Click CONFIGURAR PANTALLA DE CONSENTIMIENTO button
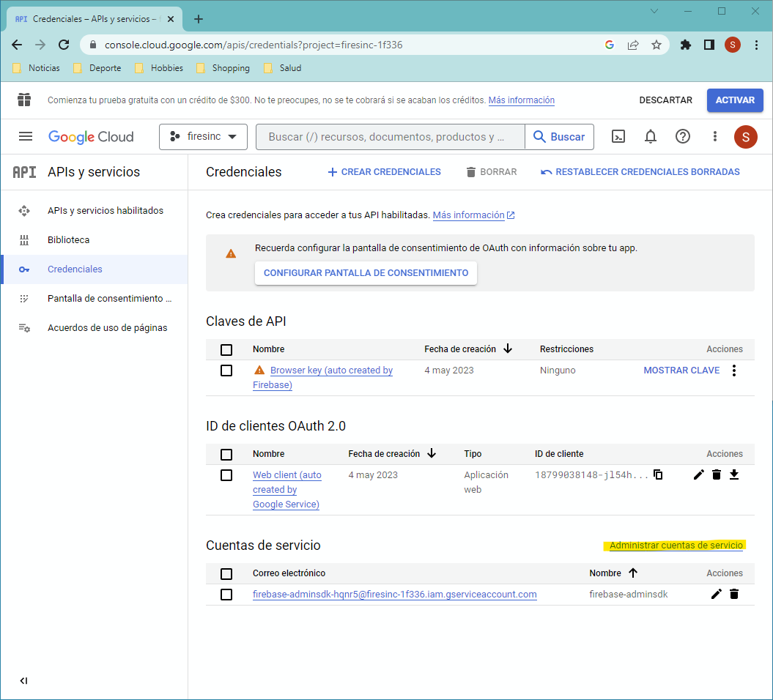The width and height of the screenshot is (773, 700). pos(366,273)
